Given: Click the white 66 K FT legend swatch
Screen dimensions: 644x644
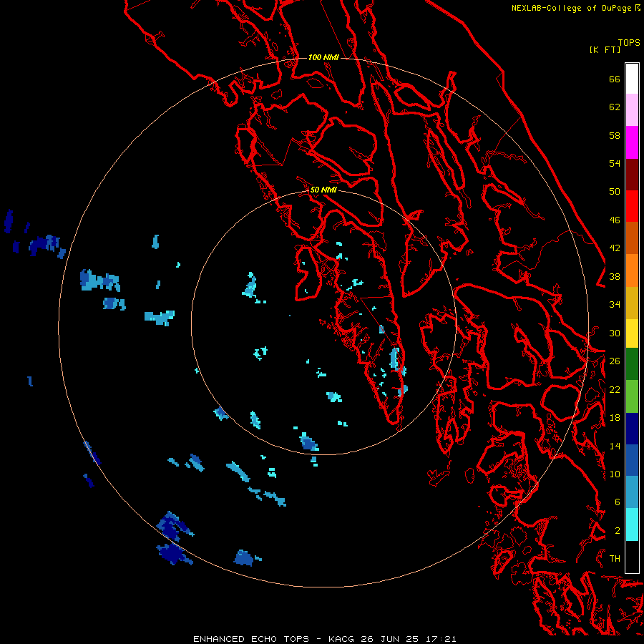Looking at the screenshot, I should [x=632, y=79].
